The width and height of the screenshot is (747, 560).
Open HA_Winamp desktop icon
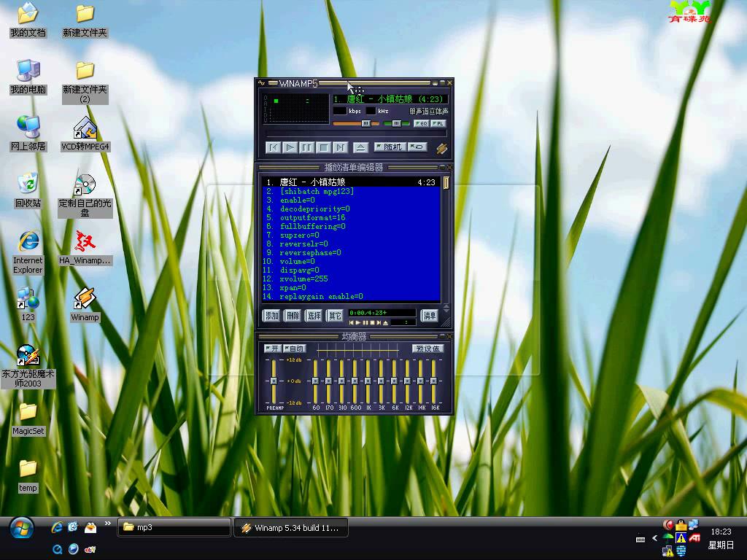coord(85,248)
